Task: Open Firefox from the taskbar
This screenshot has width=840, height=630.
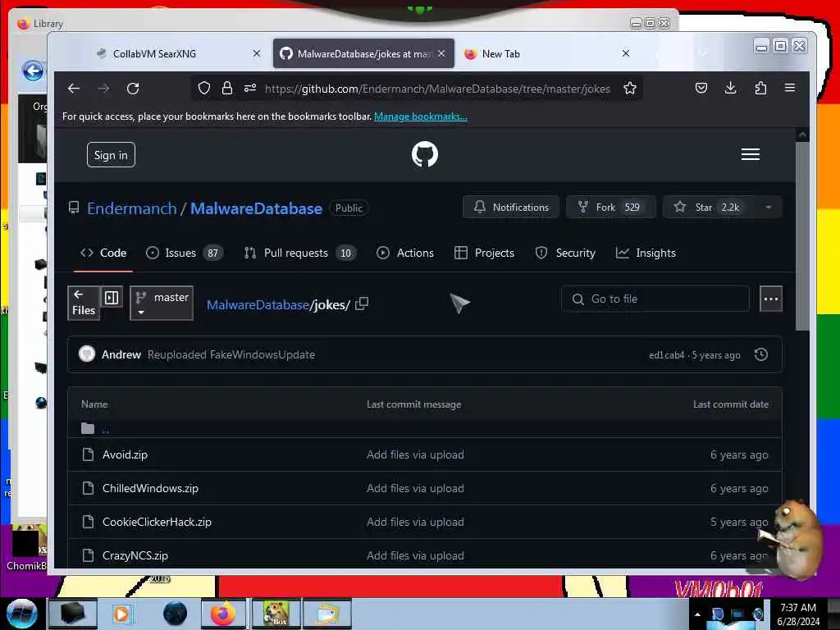Action: [x=223, y=614]
